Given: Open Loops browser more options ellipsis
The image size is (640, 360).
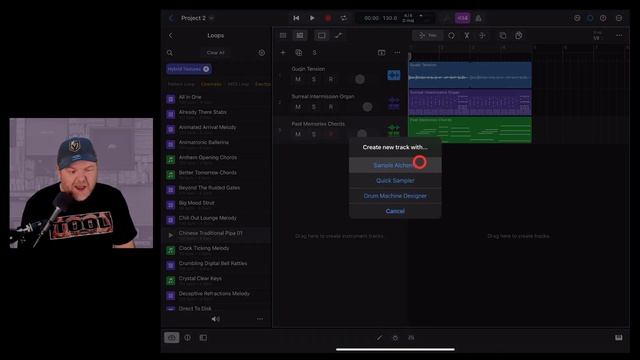Looking at the screenshot, I should [260, 319].
